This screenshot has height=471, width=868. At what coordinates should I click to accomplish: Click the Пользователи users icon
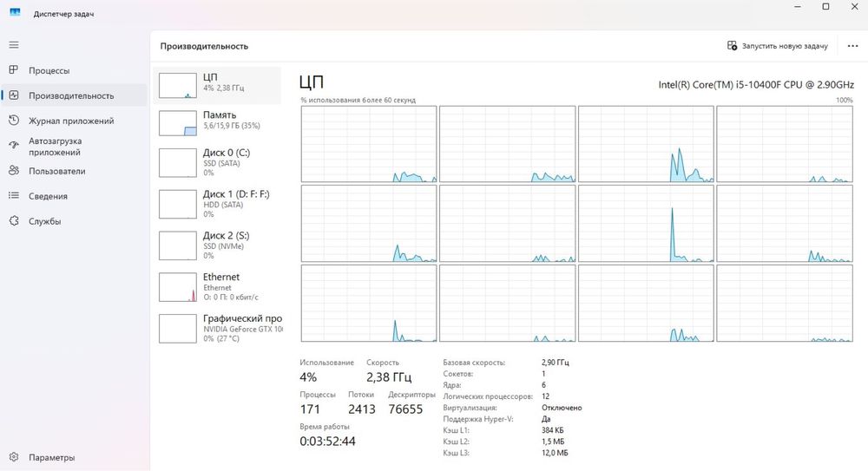click(x=14, y=171)
